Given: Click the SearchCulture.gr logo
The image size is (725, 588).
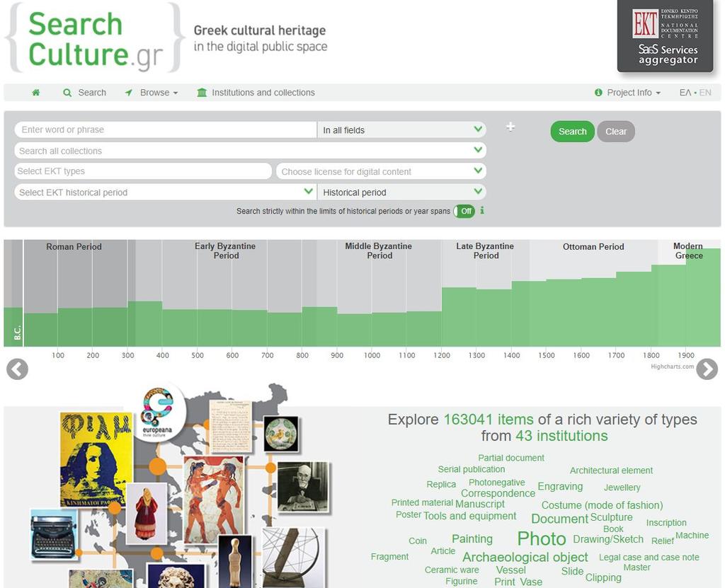Looking at the screenshot, I should (x=95, y=38).
